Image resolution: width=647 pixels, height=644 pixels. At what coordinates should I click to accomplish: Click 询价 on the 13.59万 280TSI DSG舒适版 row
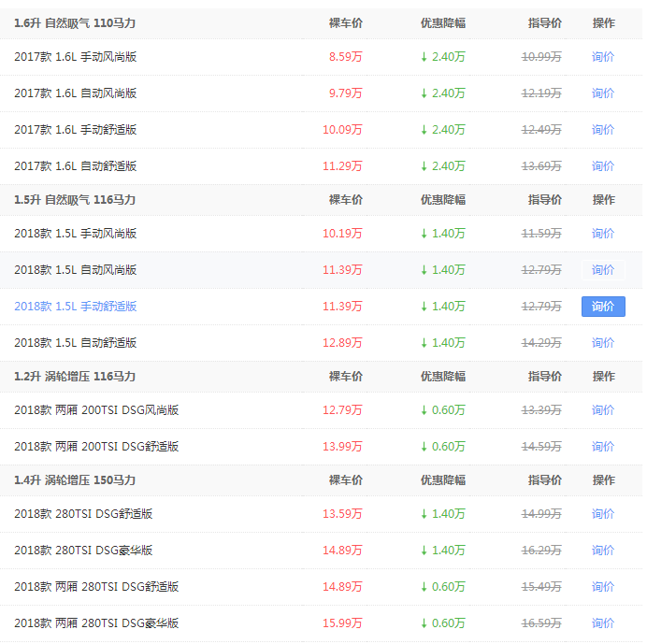[x=603, y=514]
